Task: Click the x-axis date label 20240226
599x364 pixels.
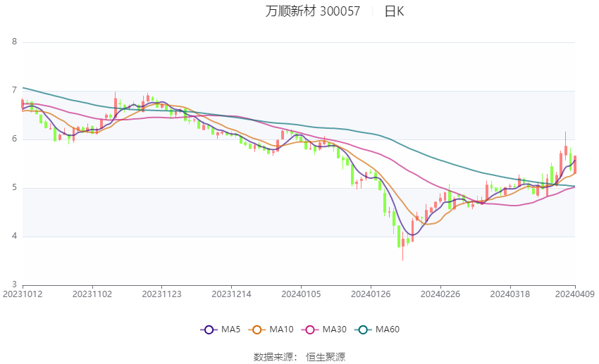Action: tap(440, 294)
